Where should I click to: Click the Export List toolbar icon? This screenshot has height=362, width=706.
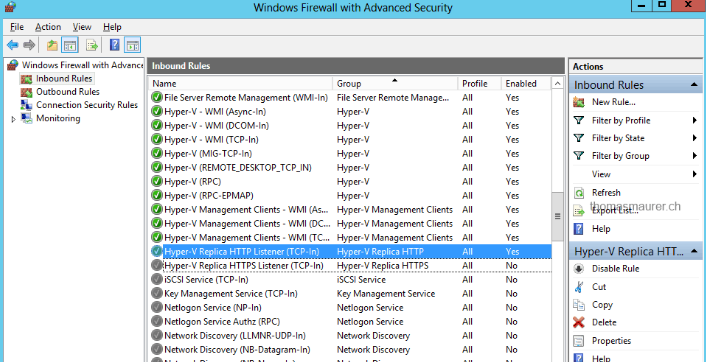[92, 45]
